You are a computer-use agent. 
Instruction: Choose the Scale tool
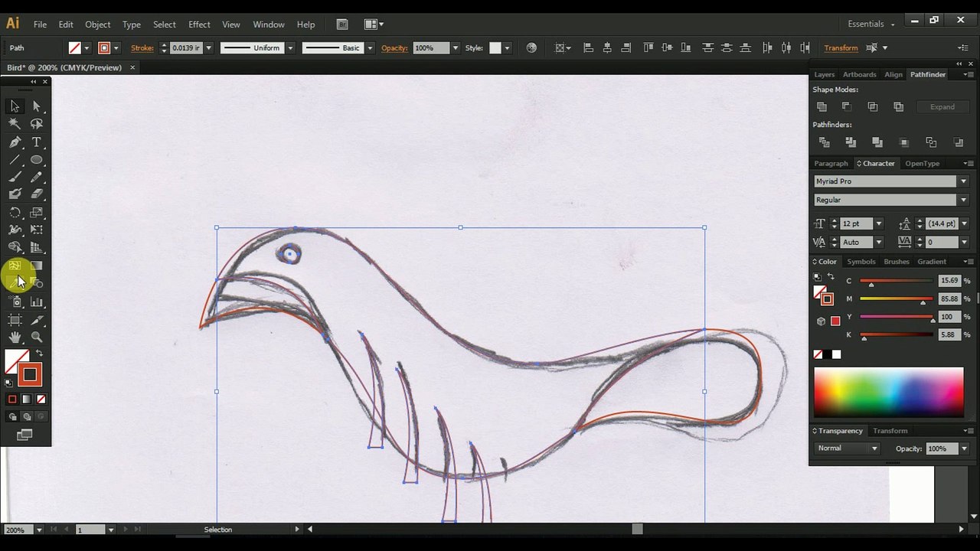(x=37, y=213)
